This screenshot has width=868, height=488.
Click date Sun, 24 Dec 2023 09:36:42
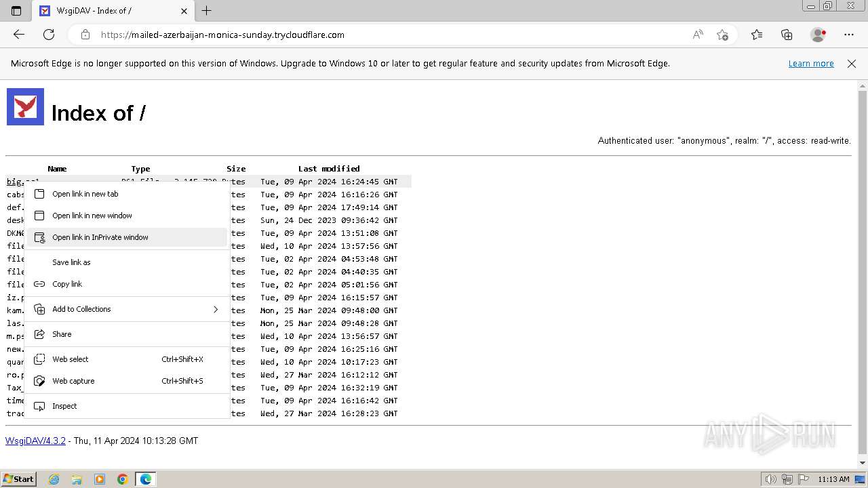click(329, 220)
